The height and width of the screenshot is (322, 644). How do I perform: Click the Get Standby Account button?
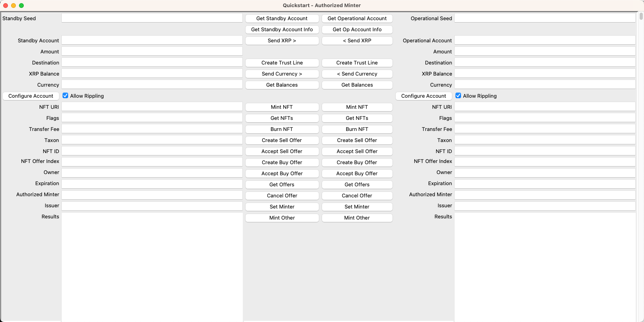[282, 19]
